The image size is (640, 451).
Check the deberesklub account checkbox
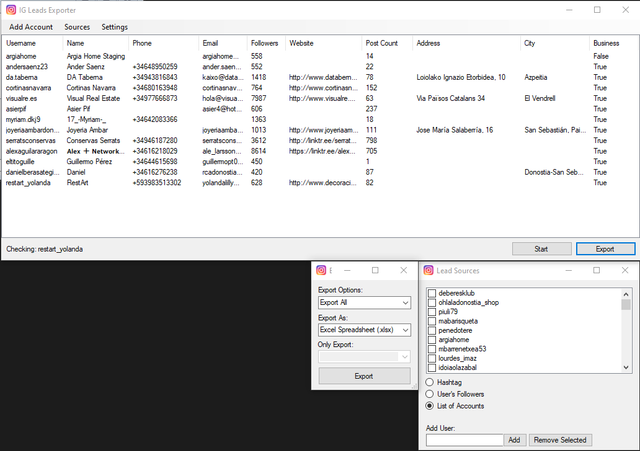(x=432, y=293)
